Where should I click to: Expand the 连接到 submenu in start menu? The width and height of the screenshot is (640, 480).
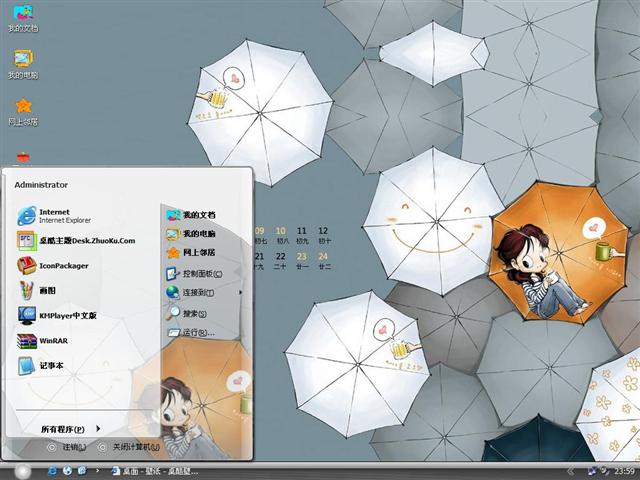click(x=197, y=293)
